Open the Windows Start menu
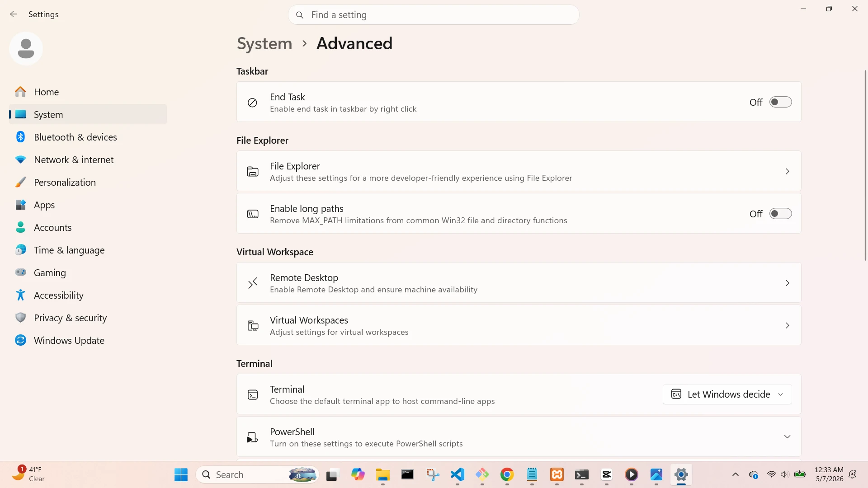Viewport: 868px width, 488px height. 181,474
